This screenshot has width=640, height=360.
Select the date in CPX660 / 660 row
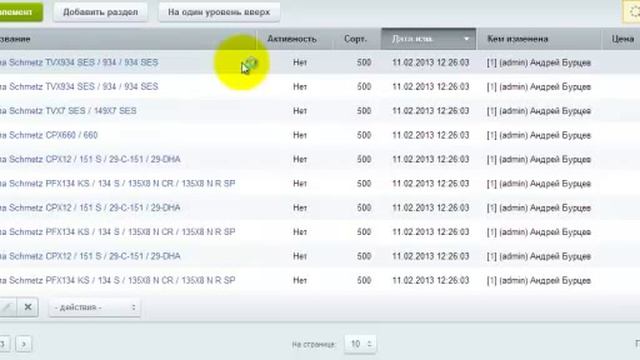(431, 135)
